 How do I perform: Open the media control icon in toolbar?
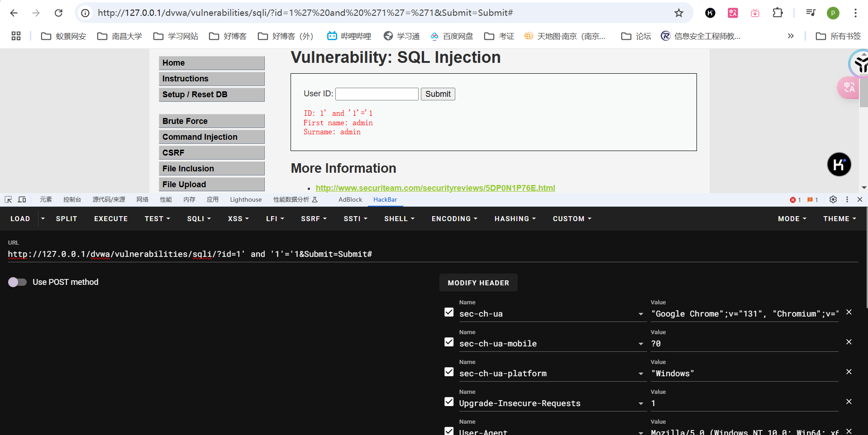click(811, 13)
